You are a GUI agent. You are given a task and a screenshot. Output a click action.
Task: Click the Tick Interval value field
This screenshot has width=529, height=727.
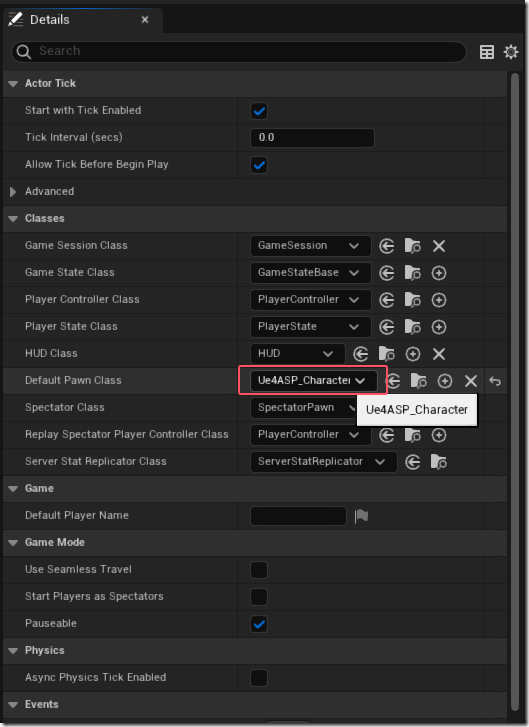(x=312, y=138)
